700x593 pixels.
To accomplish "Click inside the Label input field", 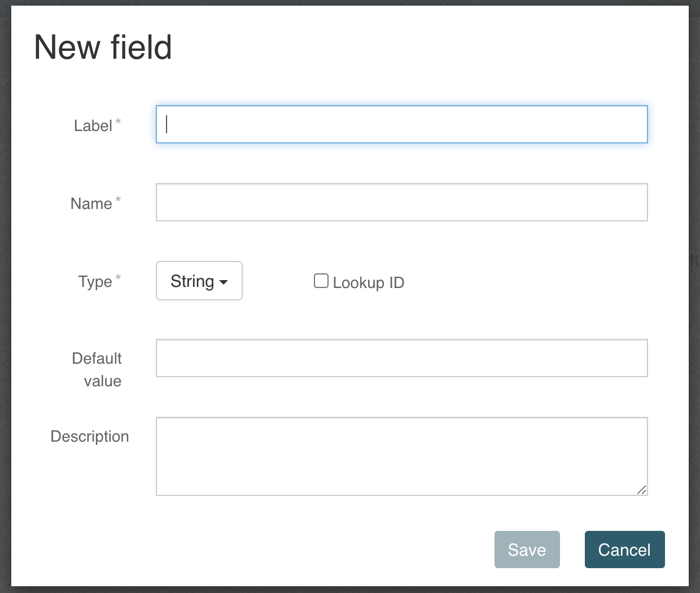I will tap(401, 124).
